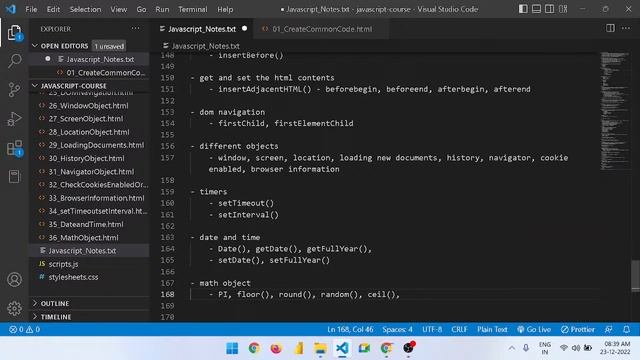Click the Explorer more actions ellipsis
The image size is (640, 360).
(135, 29)
